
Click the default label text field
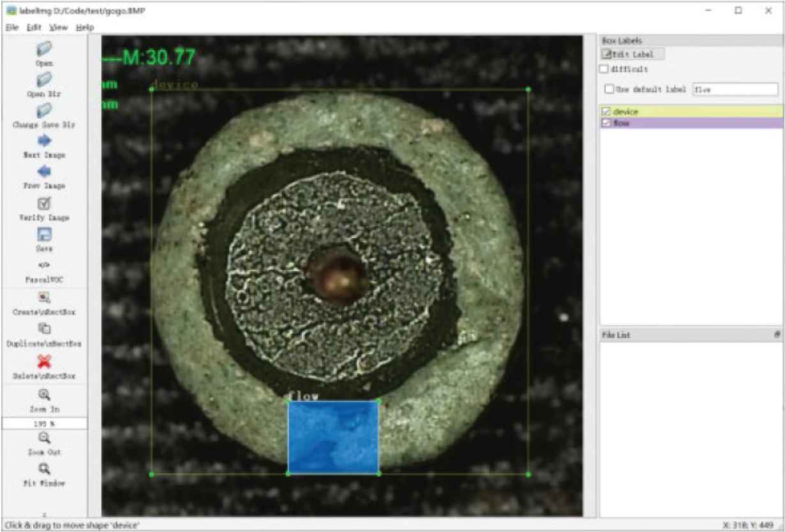click(735, 90)
